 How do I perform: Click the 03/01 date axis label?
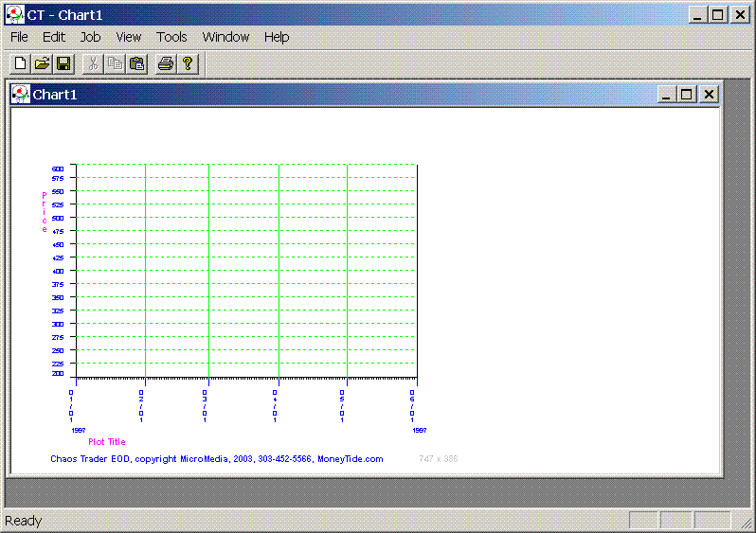click(205, 406)
